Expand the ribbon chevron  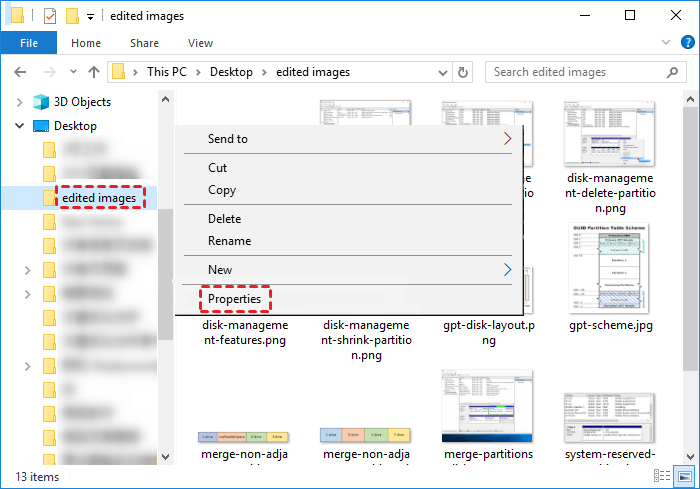click(x=666, y=42)
